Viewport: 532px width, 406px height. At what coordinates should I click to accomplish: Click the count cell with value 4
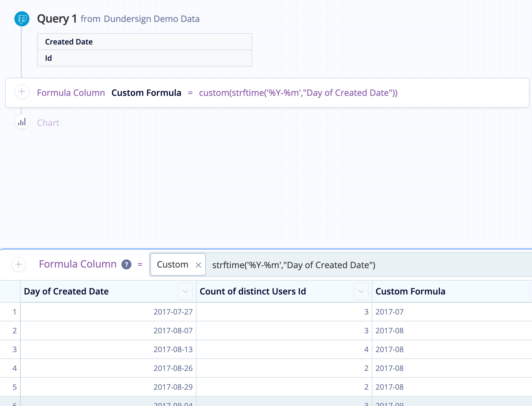coord(284,349)
